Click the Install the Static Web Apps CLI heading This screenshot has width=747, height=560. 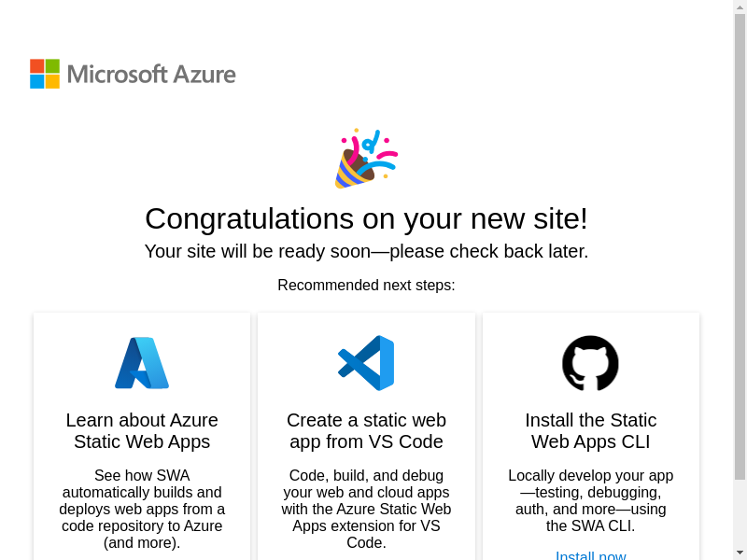click(x=590, y=430)
